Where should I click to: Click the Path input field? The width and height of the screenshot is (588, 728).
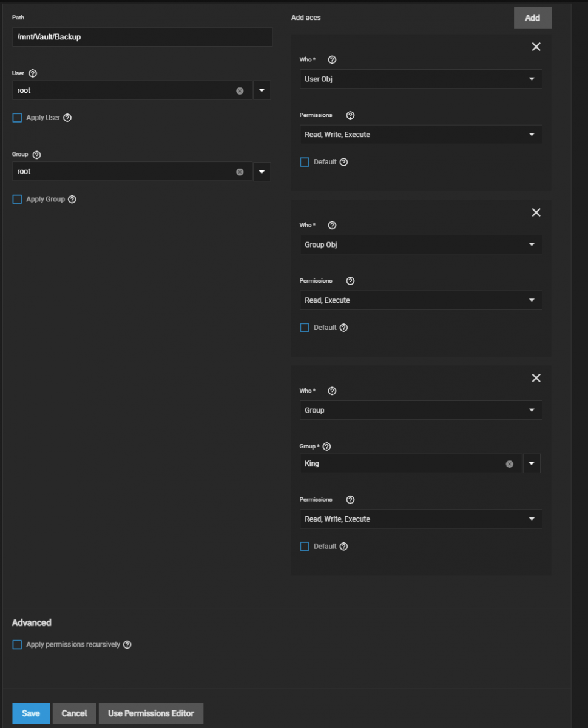coord(142,37)
